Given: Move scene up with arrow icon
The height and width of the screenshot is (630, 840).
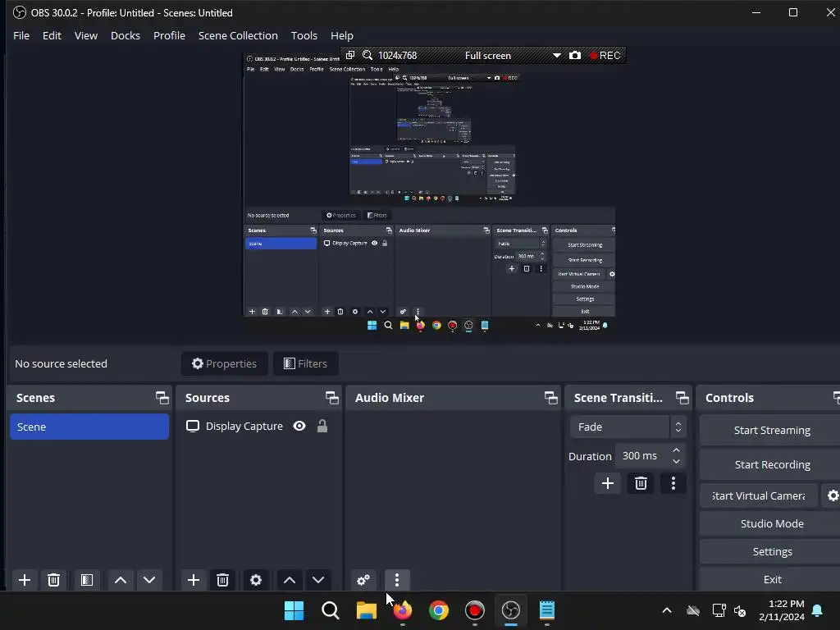Looking at the screenshot, I should pos(121,580).
